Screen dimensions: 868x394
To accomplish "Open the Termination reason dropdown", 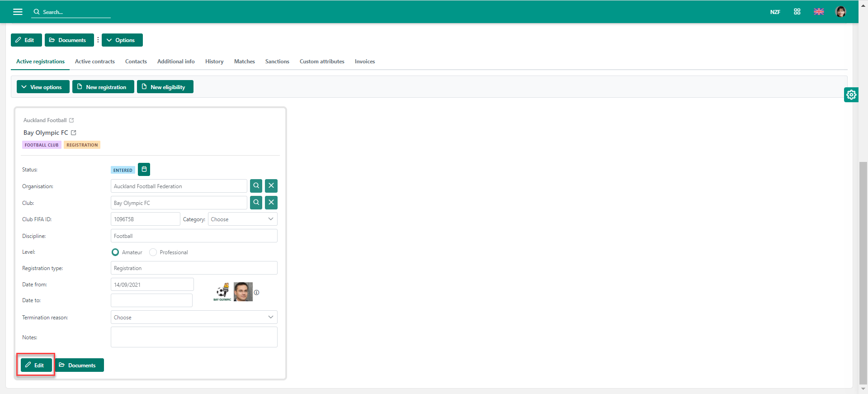I will (x=194, y=318).
